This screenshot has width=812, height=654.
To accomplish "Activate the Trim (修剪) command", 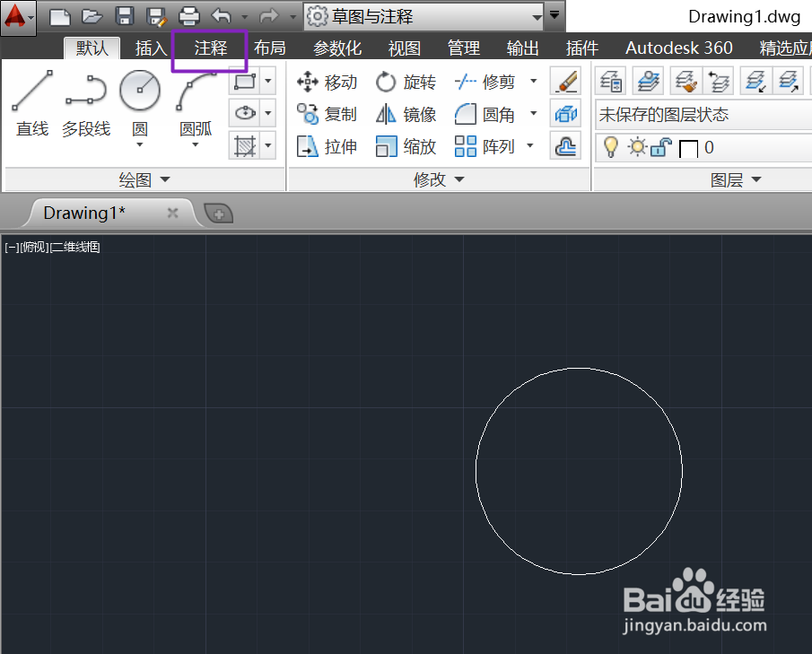I will (485, 82).
